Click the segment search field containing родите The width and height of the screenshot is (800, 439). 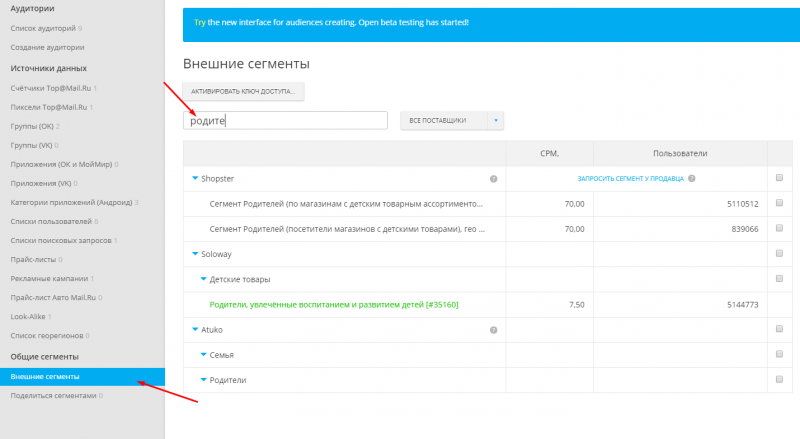tap(285, 120)
